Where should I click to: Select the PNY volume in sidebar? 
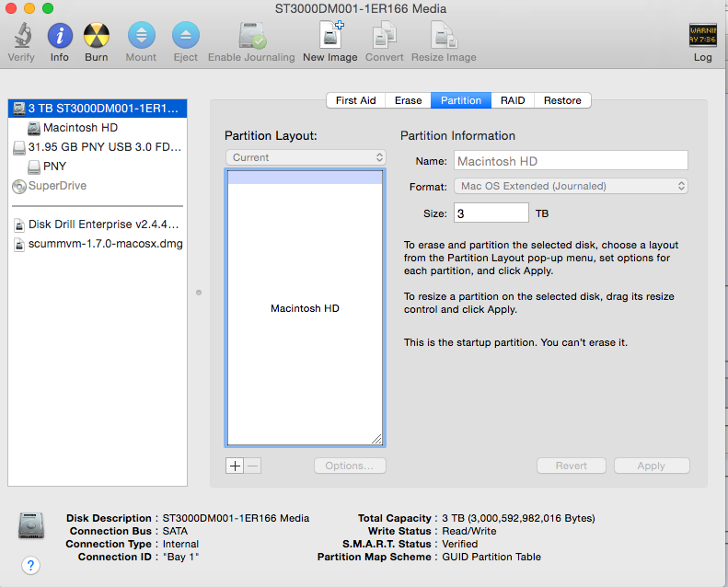98,167
